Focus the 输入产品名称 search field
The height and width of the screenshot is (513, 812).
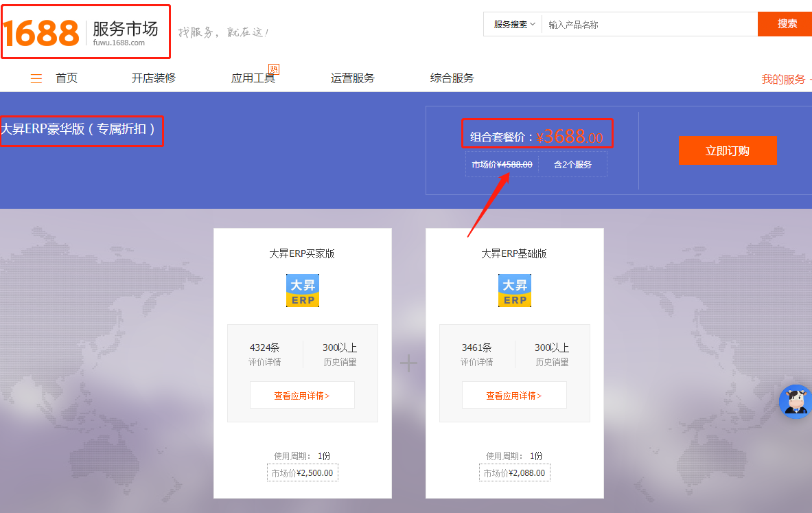[649, 24]
